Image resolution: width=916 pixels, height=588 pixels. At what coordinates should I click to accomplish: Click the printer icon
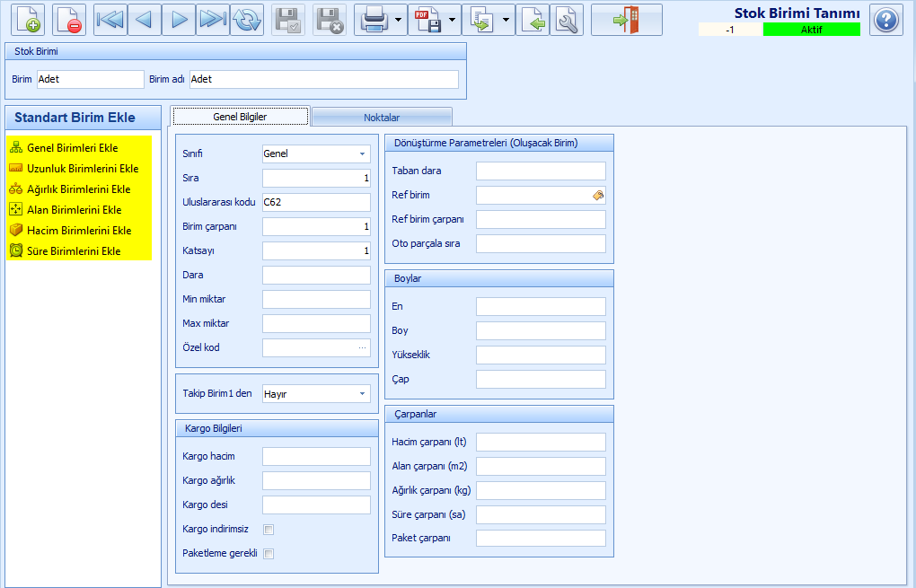pos(374,20)
